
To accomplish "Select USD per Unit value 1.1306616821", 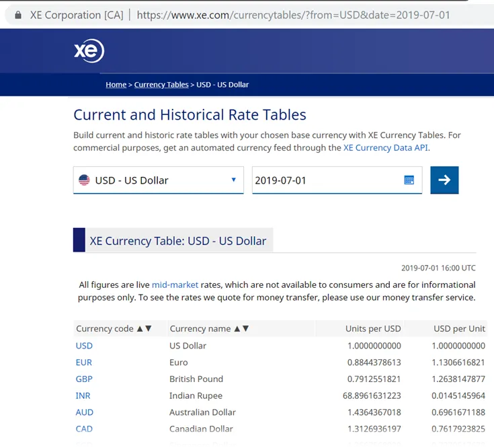I will (x=458, y=363).
